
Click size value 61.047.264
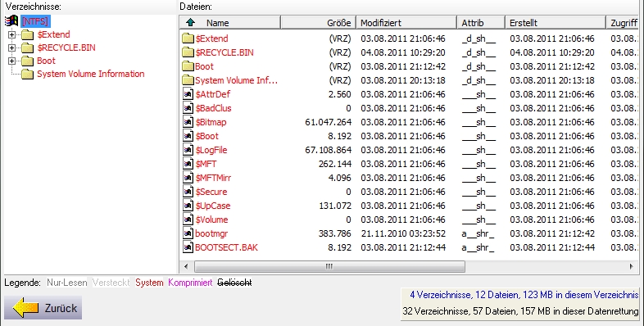point(329,122)
